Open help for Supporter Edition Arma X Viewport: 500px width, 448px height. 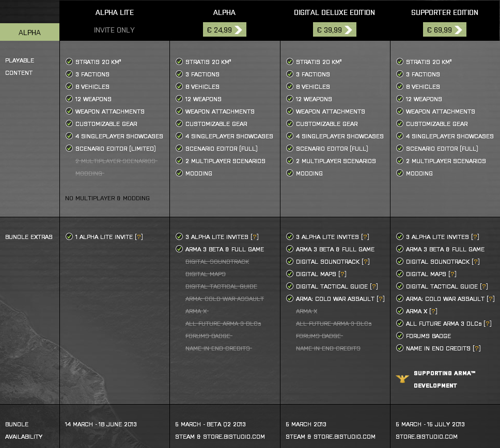pyautogui.click(x=433, y=311)
